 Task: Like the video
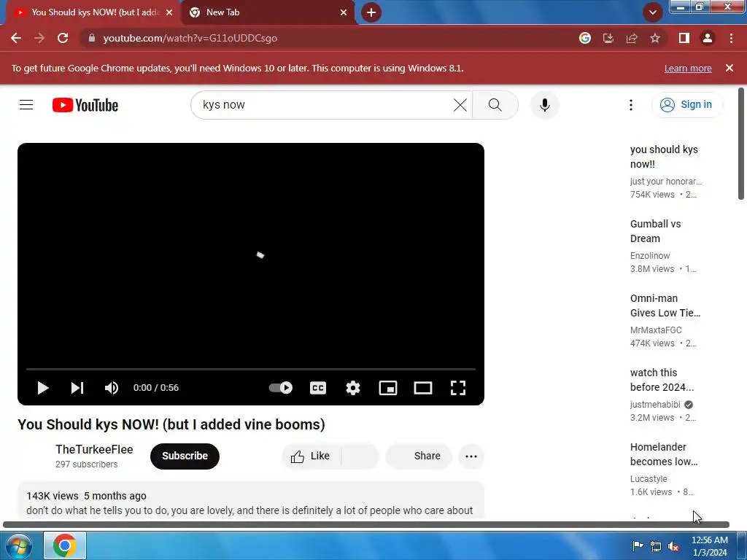coord(311,456)
